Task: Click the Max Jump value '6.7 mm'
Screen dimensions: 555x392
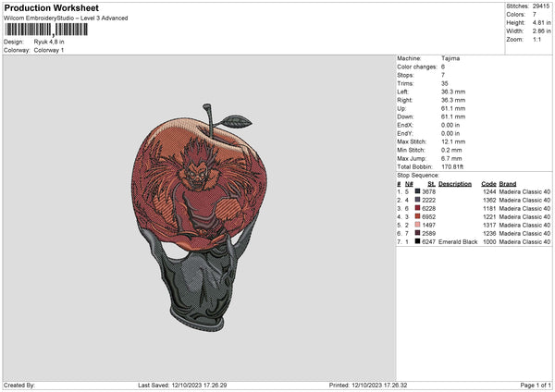Action: 451,158
